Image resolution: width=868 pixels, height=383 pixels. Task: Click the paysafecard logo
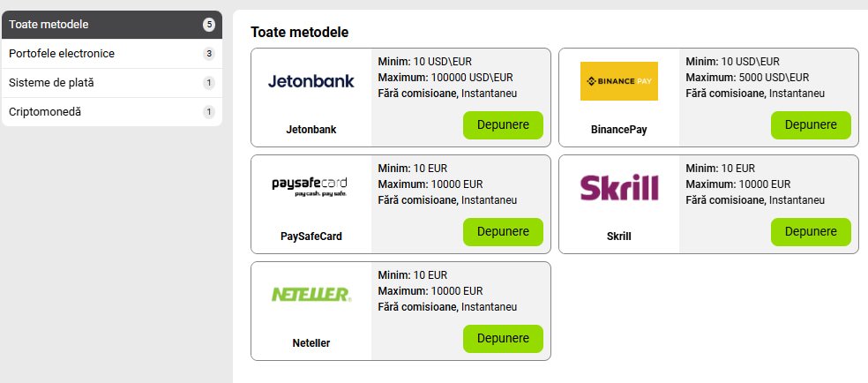click(311, 187)
